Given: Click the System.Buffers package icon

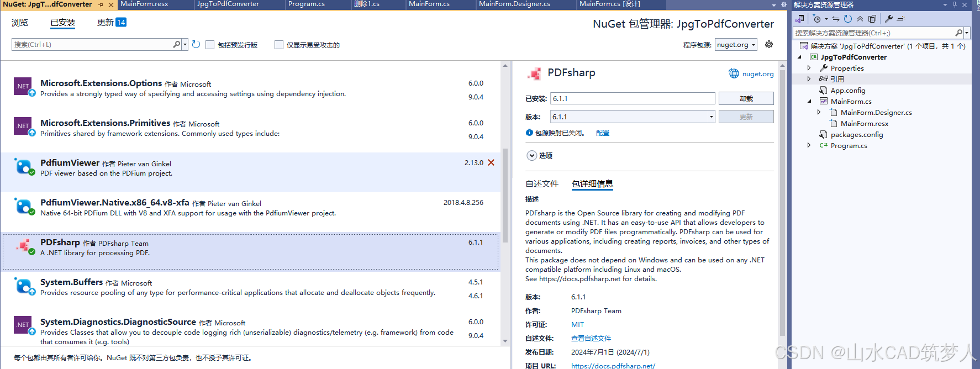Looking at the screenshot, I should tap(24, 286).
